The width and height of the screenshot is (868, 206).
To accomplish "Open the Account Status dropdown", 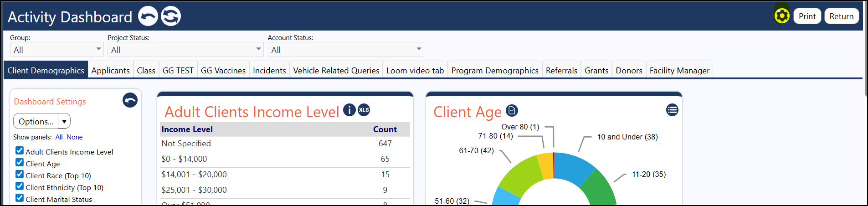I will pyautogui.click(x=346, y=49).
